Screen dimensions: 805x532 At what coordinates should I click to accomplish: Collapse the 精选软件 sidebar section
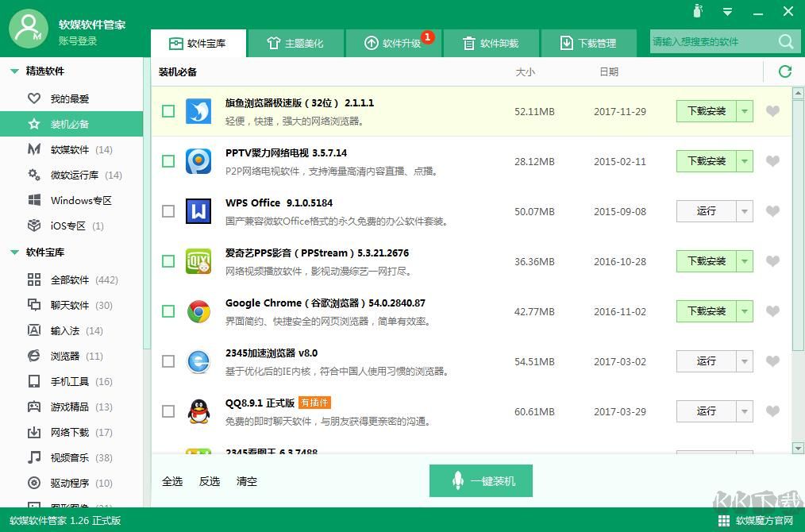(14, 71)
